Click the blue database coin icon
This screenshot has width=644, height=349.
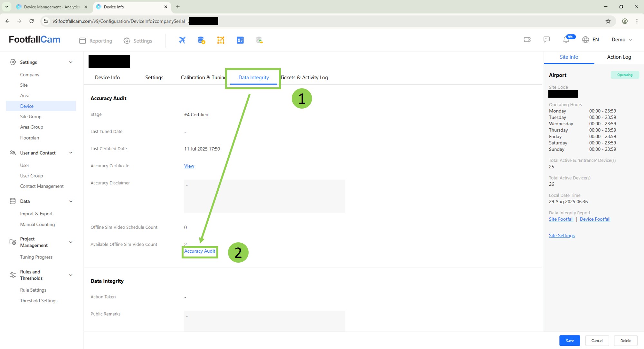click(x=201, y=40)
